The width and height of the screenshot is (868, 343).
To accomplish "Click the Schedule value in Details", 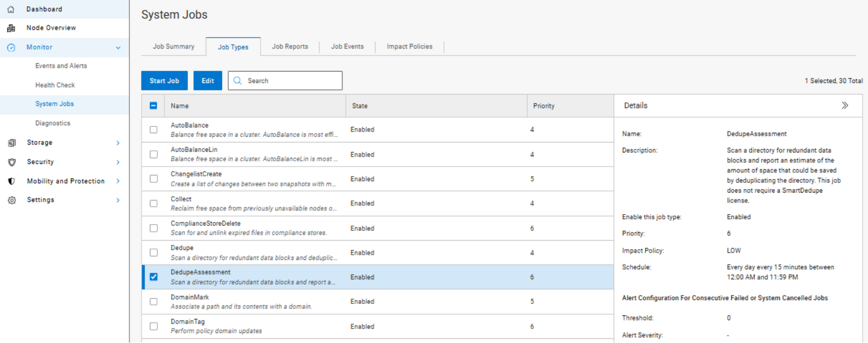I will tap(780, 272).
